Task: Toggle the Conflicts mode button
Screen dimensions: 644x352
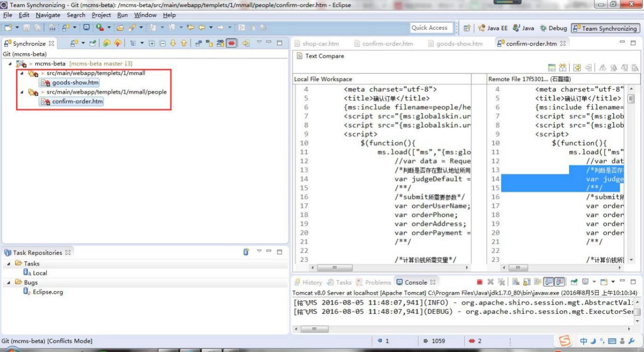Action: tap(231, 43)
